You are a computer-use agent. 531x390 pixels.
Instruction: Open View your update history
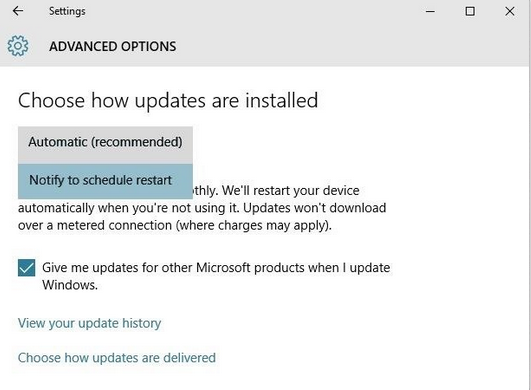point(89,323)
